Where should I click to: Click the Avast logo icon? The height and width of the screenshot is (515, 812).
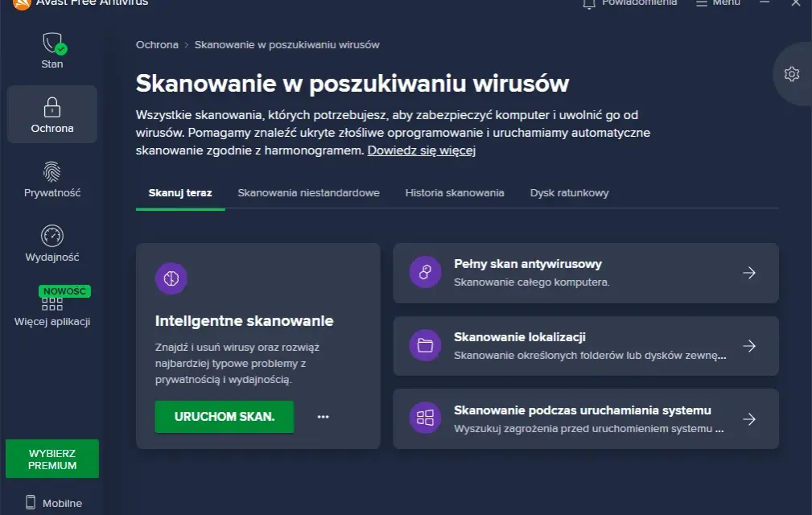(x=22, y=4)
